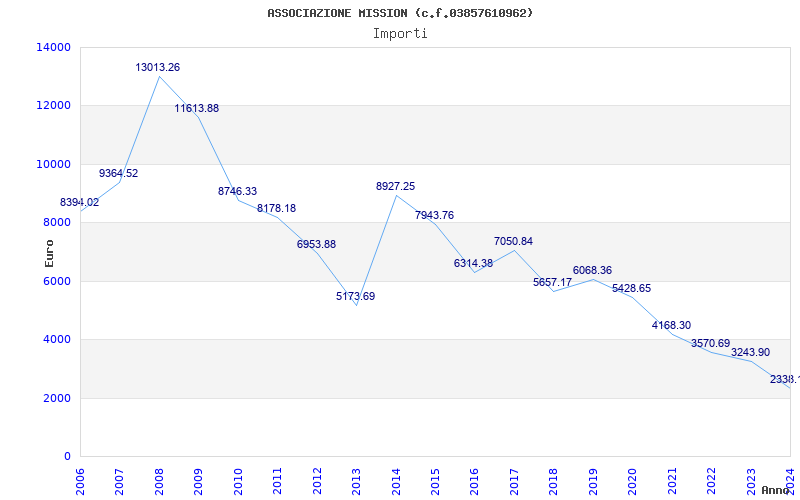The image size is (800, 500).
Task: Click x-axis year 2017
Action: (514, 481)
